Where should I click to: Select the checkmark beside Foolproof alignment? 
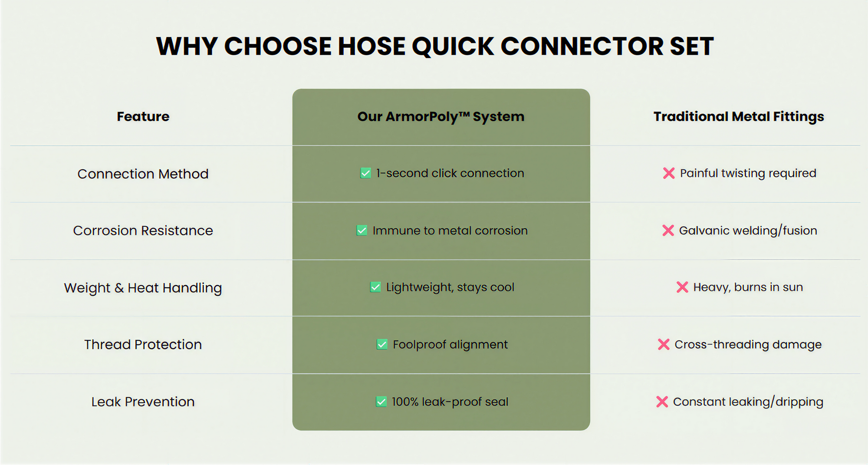pos(382,344)
